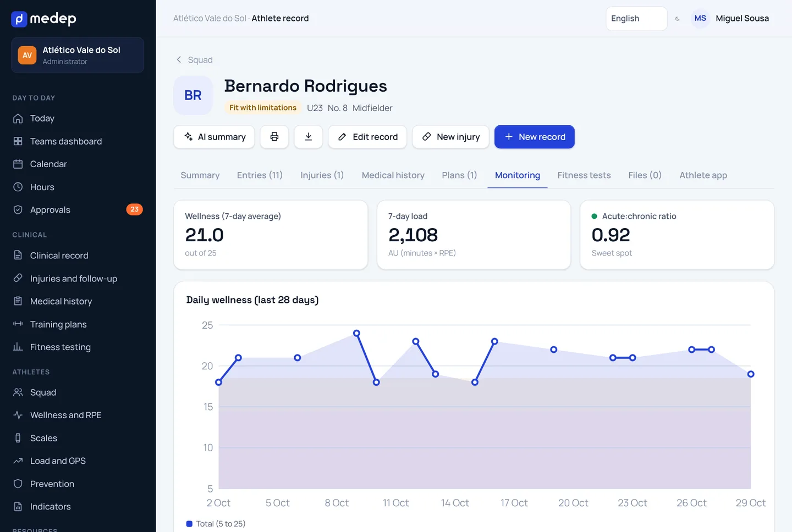Open Teams dashboard grid icon

(18, 141)
